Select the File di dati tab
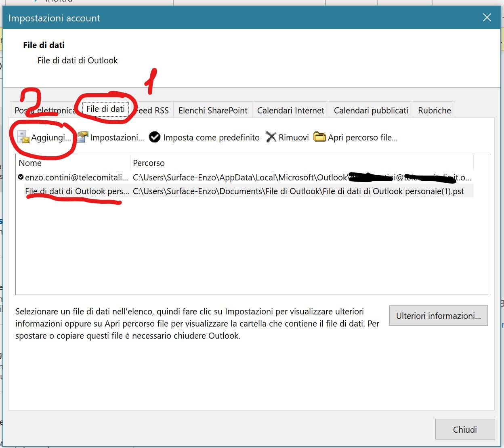Image resolution: width=504 pixels, height=448 pixels. 106,109
